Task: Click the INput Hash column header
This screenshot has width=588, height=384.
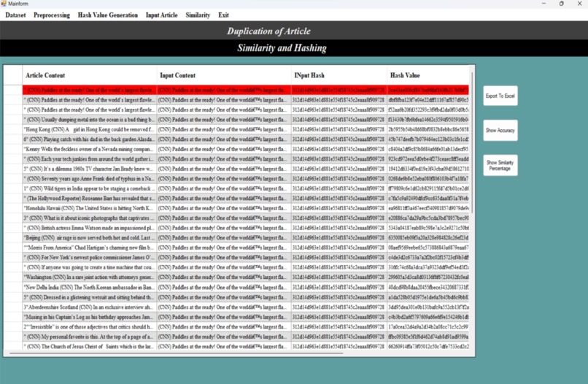Action: coord(339,75)
